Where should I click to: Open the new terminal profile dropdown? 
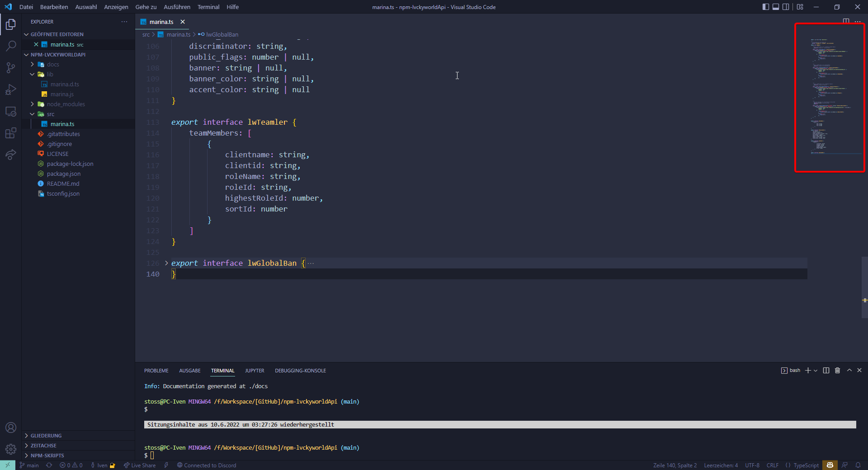(816, 371)
